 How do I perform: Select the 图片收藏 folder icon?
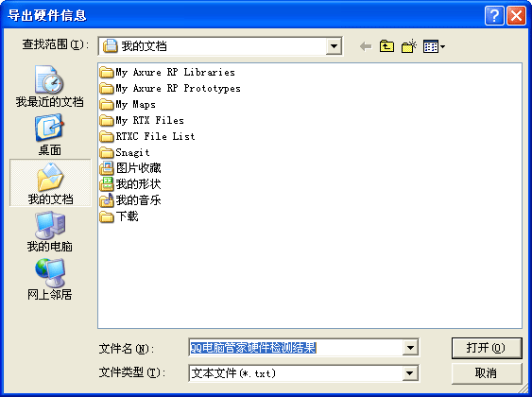coord(107,168)
